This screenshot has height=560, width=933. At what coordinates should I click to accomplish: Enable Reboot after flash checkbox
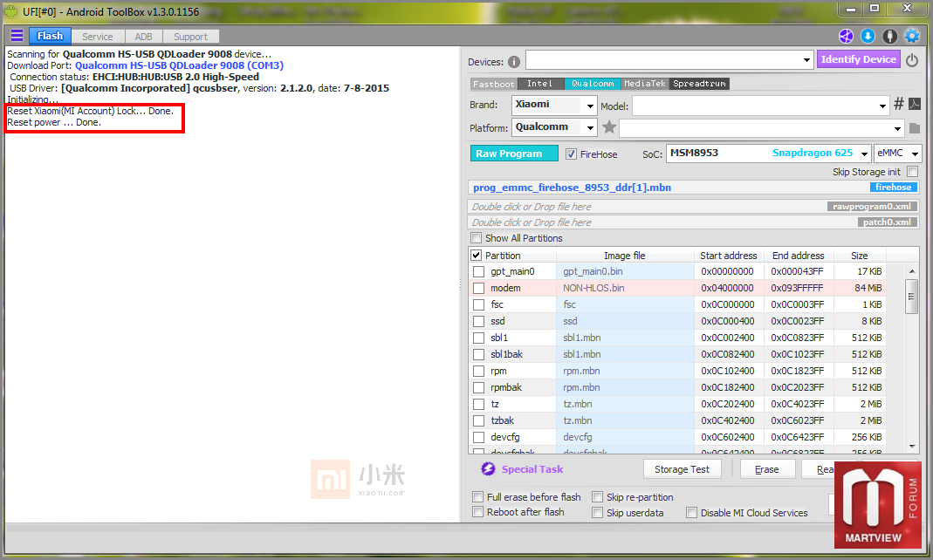(477, 512)
